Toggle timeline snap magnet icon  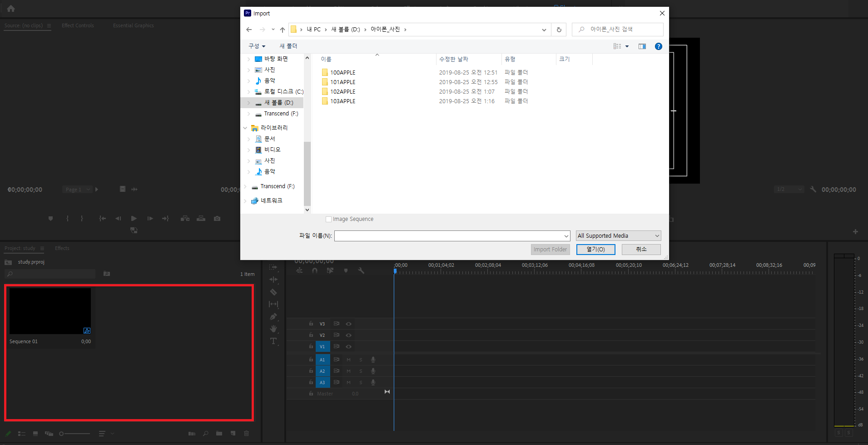click(x=315, y=270)
